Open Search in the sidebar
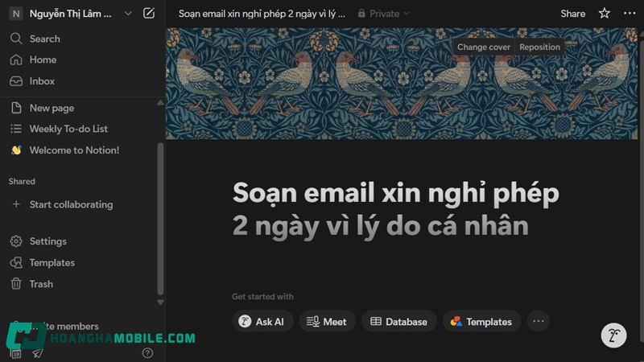Viewport: 644px width, 362px height. tap(44, 39)
